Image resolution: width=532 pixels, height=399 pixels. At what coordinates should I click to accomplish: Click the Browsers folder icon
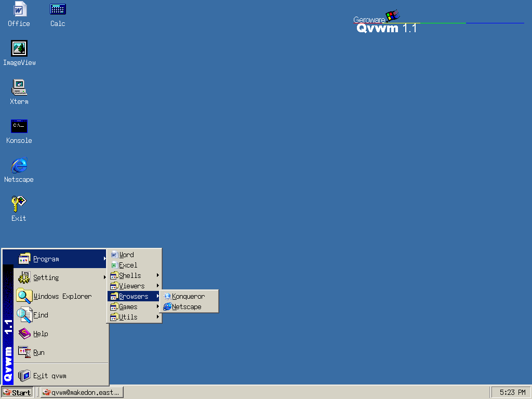click(114, 296)
